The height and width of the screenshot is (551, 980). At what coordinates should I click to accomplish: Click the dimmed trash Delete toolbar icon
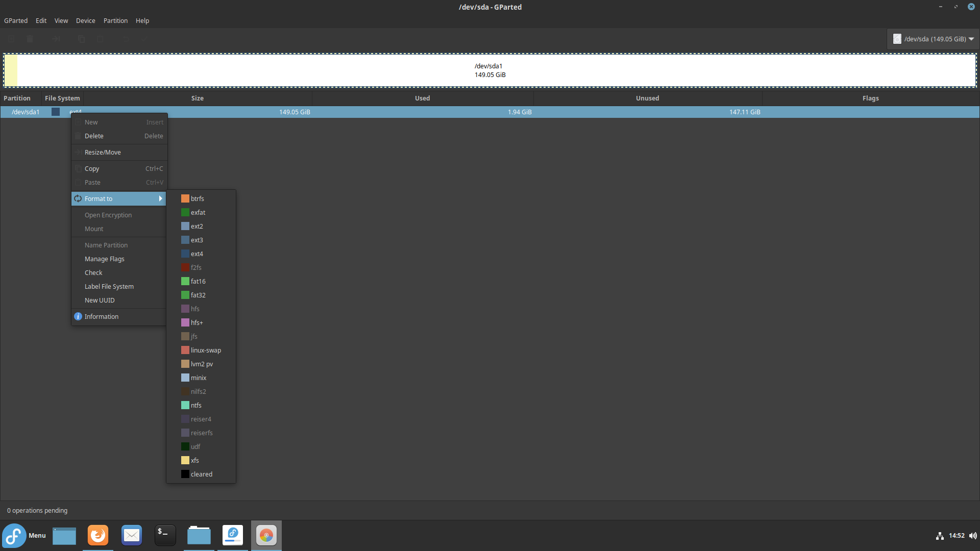click(30, 39)
